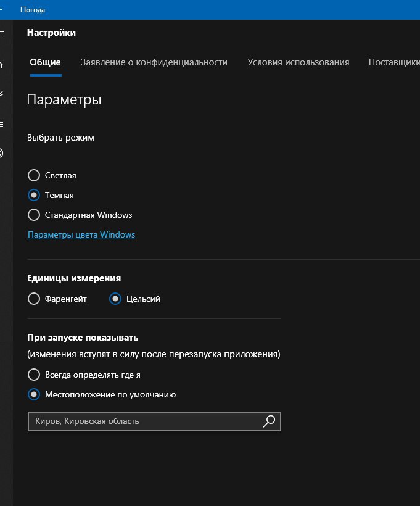Click the Параметры section heading
This screenshot has width=420, height=506.
pos(64,99)
